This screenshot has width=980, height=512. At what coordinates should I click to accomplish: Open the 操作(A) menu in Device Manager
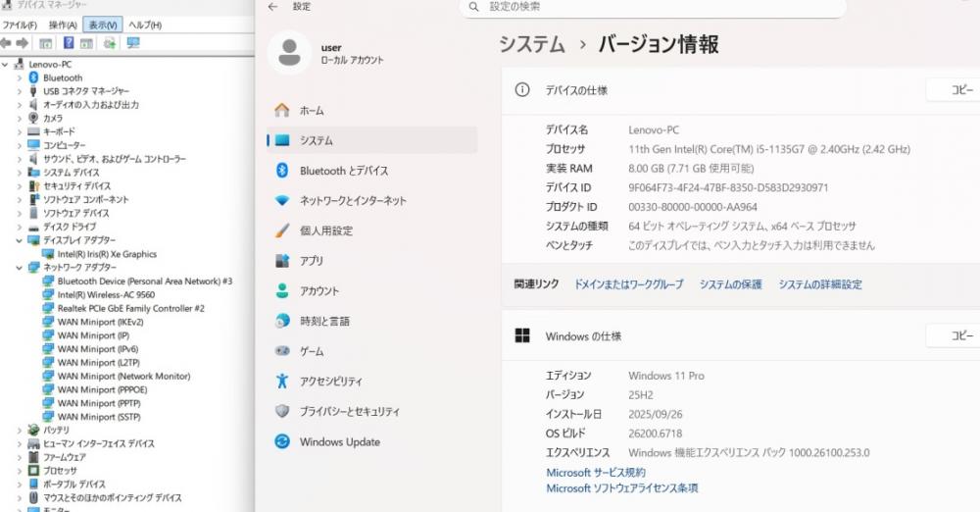pos(63,26)
